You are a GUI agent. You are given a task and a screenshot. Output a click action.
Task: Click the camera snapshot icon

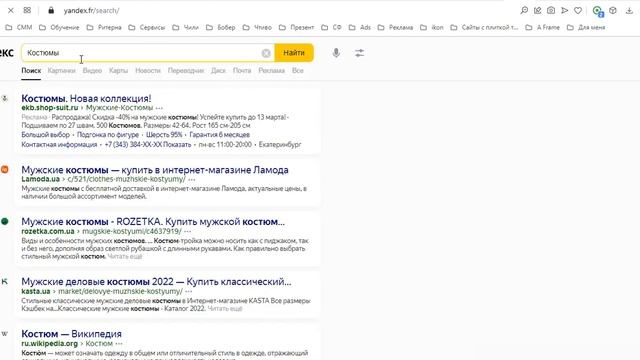[551, 11]
